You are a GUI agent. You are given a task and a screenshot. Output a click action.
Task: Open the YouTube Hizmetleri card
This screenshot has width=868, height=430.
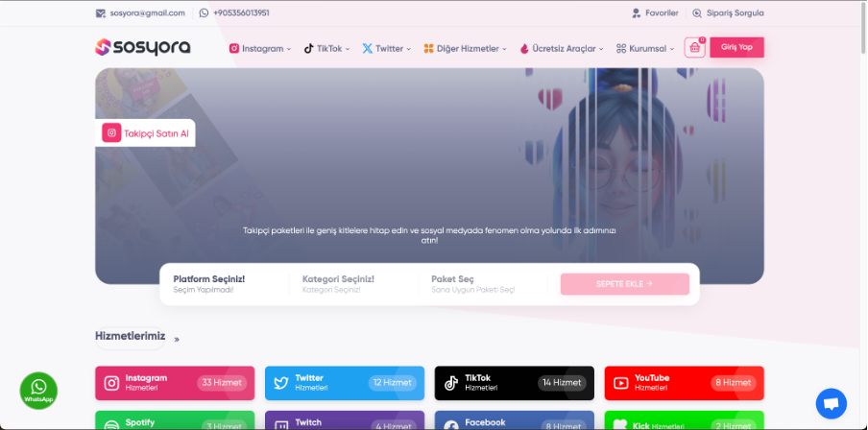click(x=685, y=383)
